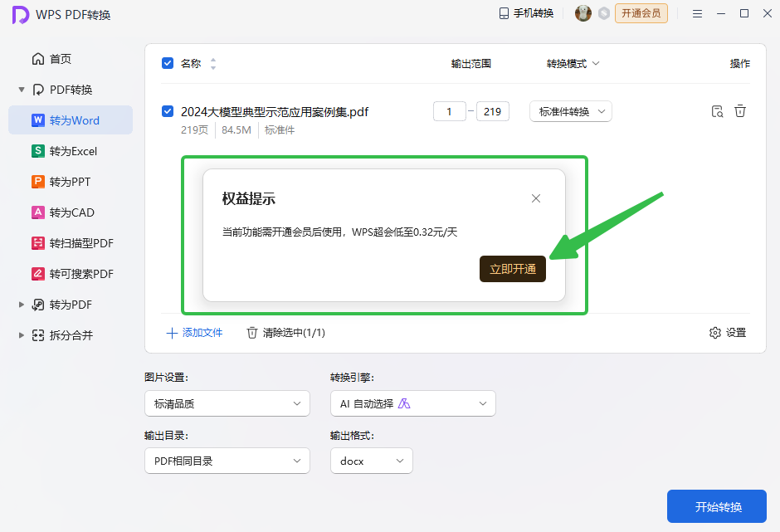This screenshot has width=780, height=532.
Task: Open the phone conversion option
Action: [x=526, y=13]
